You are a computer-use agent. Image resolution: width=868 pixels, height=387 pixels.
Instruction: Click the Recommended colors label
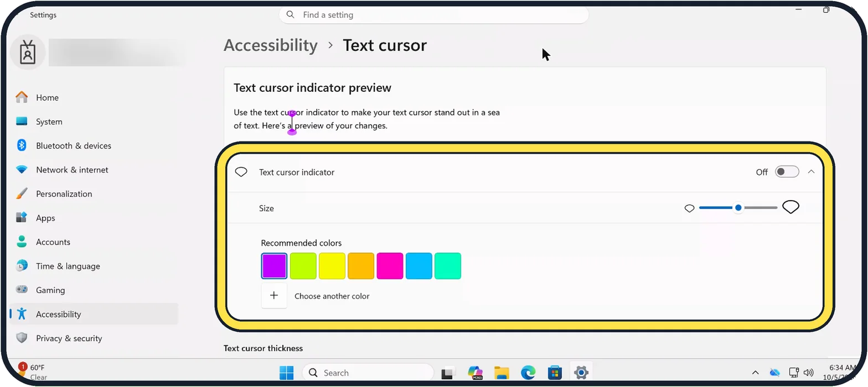pos(301,243)
